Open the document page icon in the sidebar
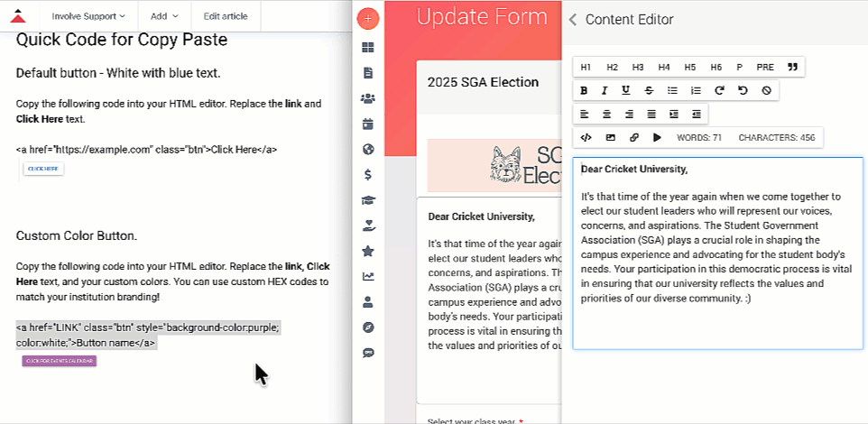 click(x=368, y=73)
